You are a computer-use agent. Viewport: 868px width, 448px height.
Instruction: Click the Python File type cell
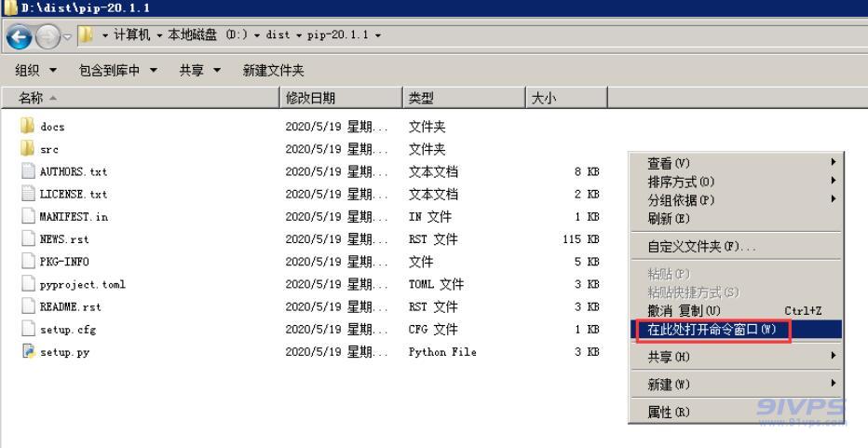(x=442, y=352)
